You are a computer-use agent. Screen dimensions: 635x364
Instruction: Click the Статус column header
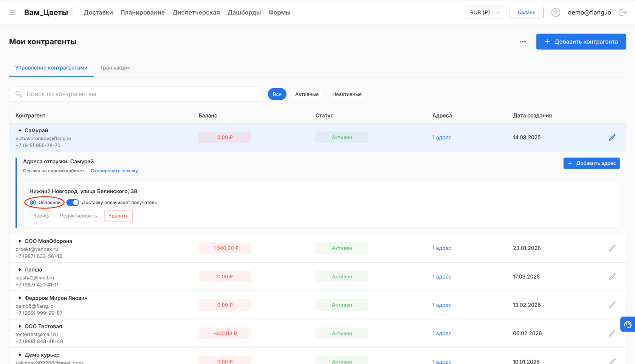coord(324,116)
